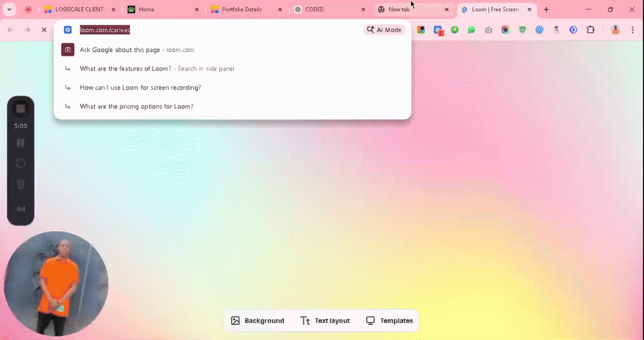The image size is (644, 340).
Task: Select the Loom Free Screen tab
Action: click(x=496, y=9)
